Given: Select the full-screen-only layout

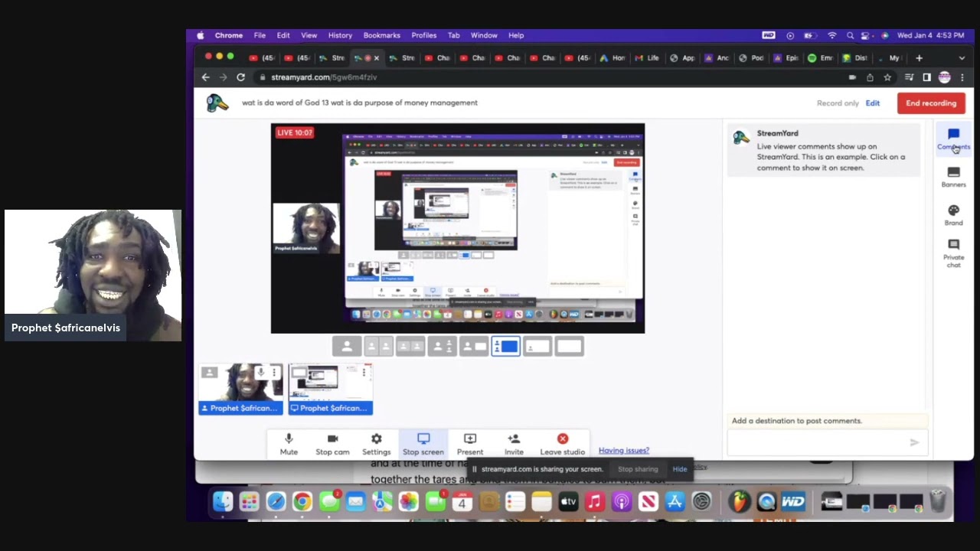Looking at the screenshot, I should click(x=569, y=347).
